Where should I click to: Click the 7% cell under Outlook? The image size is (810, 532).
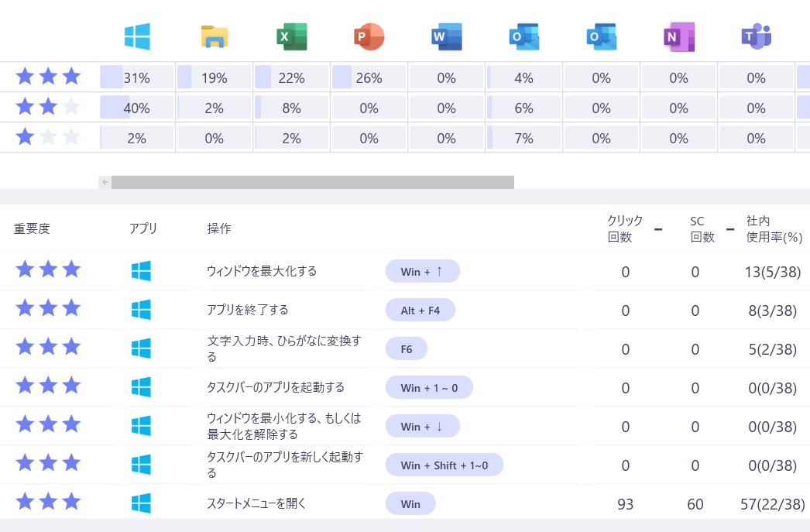point(523,139)
